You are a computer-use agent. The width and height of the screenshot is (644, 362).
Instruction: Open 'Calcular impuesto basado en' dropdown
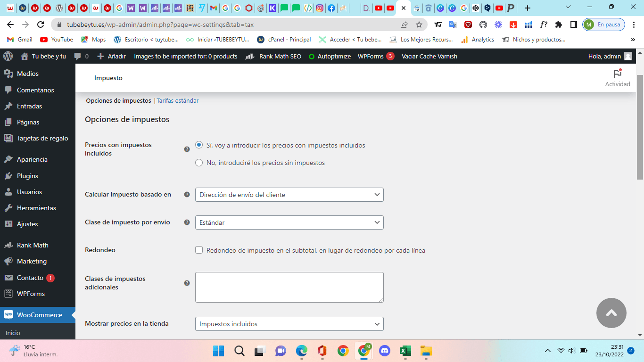[x=289, y=195]
